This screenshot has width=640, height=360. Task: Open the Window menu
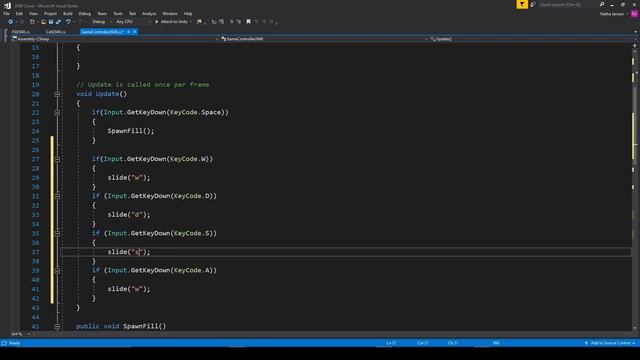point(170,13)
